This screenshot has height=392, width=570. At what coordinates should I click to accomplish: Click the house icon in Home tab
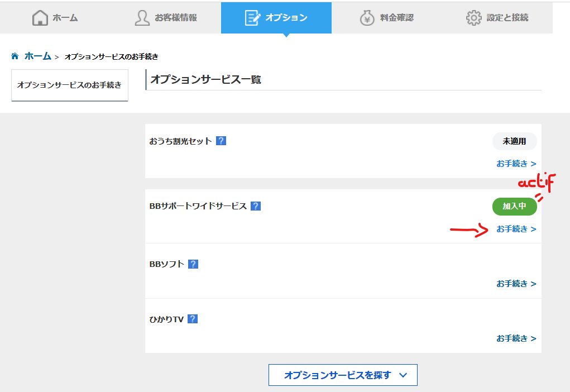(x=40, y=18)
